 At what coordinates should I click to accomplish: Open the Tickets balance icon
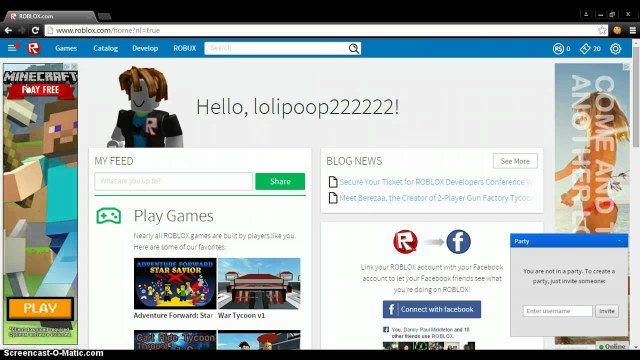(x=585, y=49)
